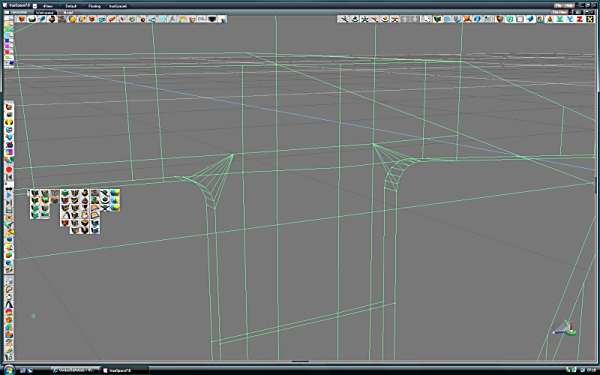This screenshot has height=375, width=600.
Task: Click the trueSpace7.6 taskbar button
Action: pos(124,370)
